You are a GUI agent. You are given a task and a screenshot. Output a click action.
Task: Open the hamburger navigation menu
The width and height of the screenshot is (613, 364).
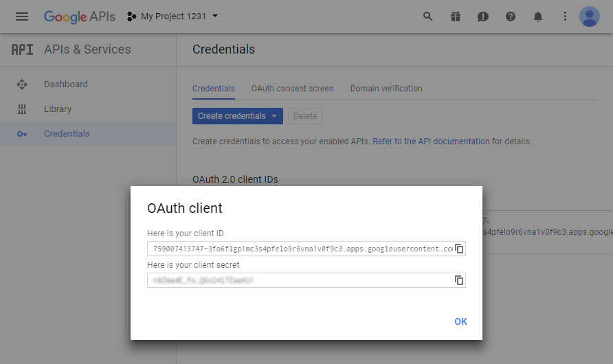click(x=22, y=16)
